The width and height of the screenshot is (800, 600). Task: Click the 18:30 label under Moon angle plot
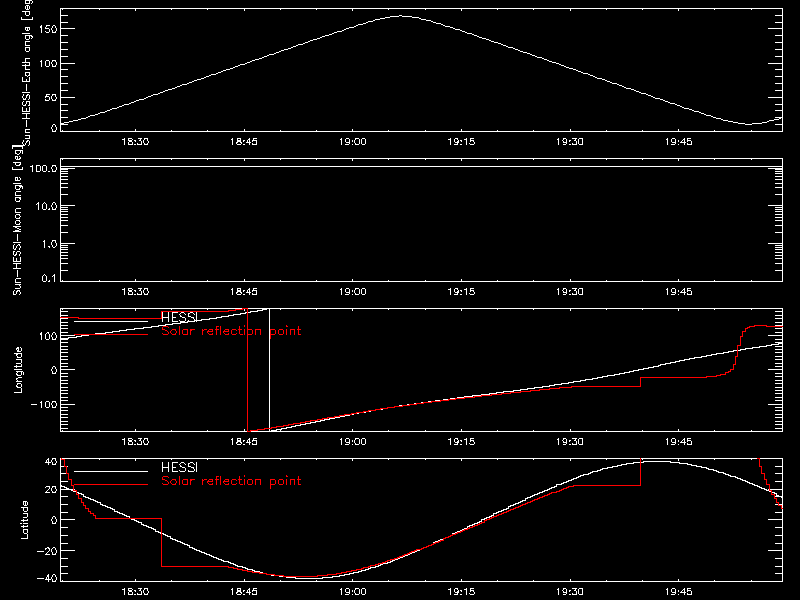135,292
